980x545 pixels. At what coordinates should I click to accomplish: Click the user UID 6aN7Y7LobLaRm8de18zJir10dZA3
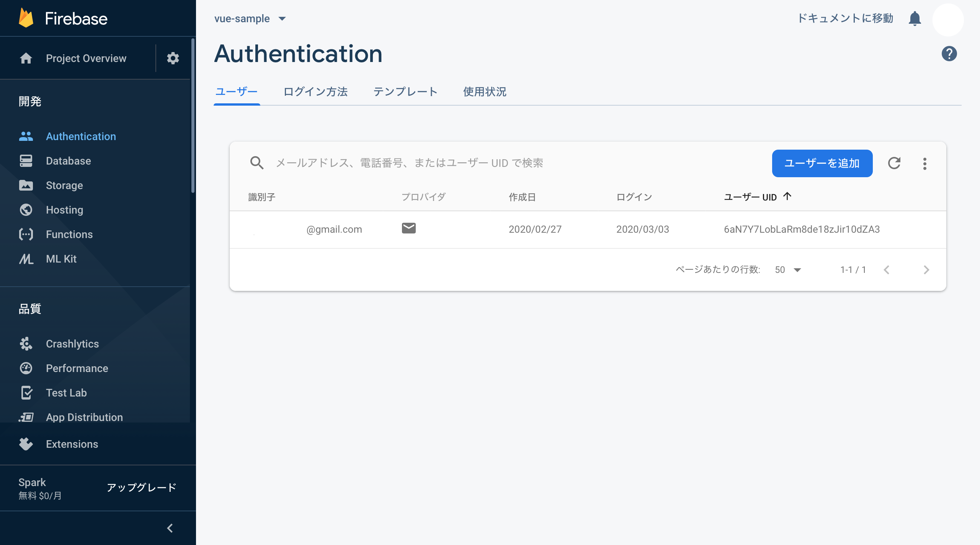802,229
